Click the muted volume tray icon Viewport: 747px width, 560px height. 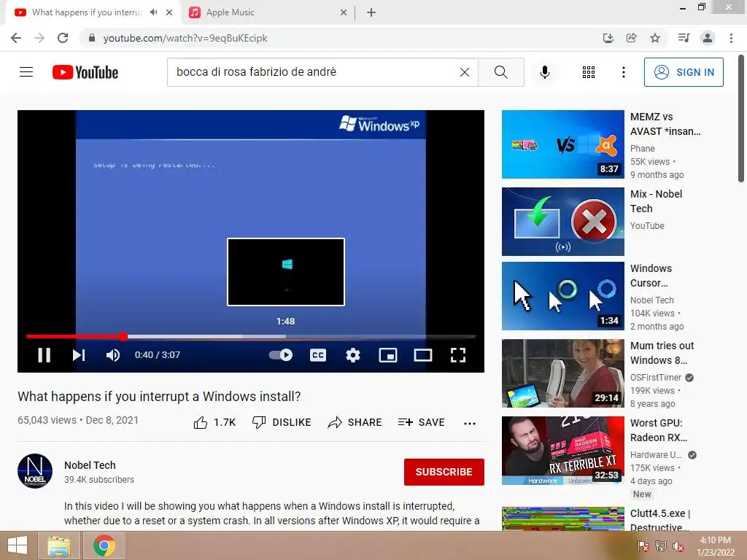pyautogui.click(x=678, y=545)
